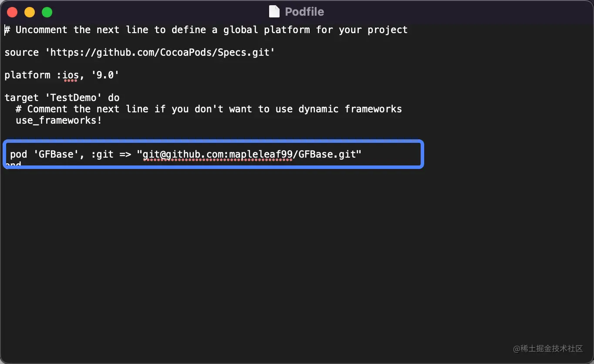The width and height of the screenshot is (594, 364).
Task: Click the ':git' option keyword
Action: coord(102,155)
